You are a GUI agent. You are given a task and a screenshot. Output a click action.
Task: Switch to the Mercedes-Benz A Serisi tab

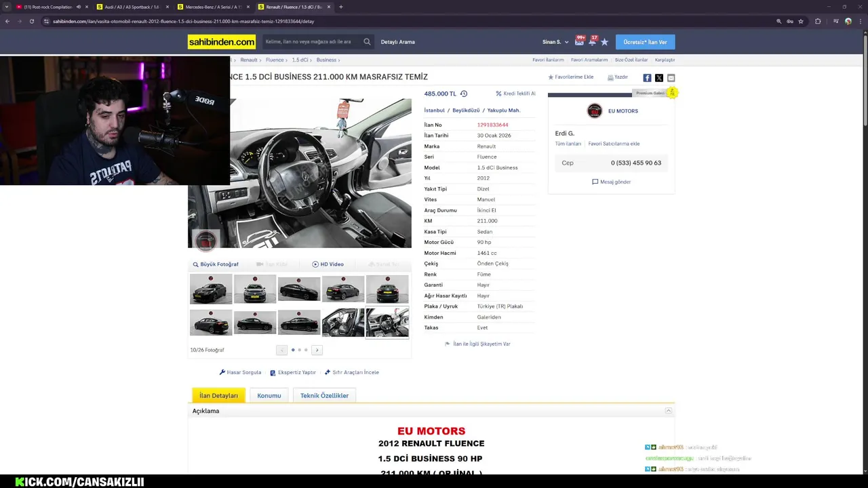[x=213, y=7]
